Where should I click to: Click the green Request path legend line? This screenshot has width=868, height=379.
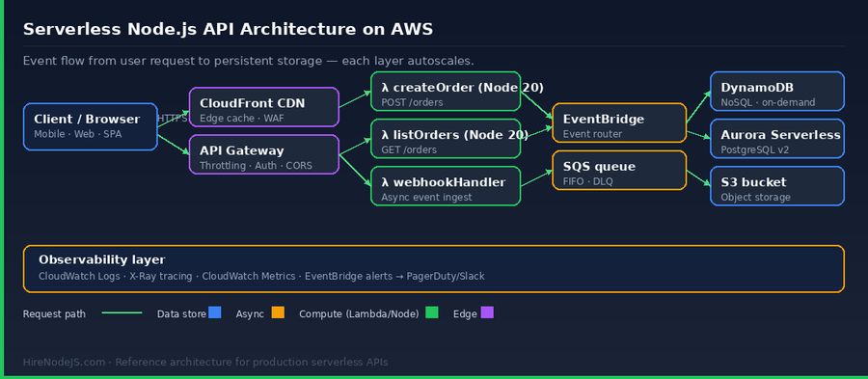[x=122, y=313]
